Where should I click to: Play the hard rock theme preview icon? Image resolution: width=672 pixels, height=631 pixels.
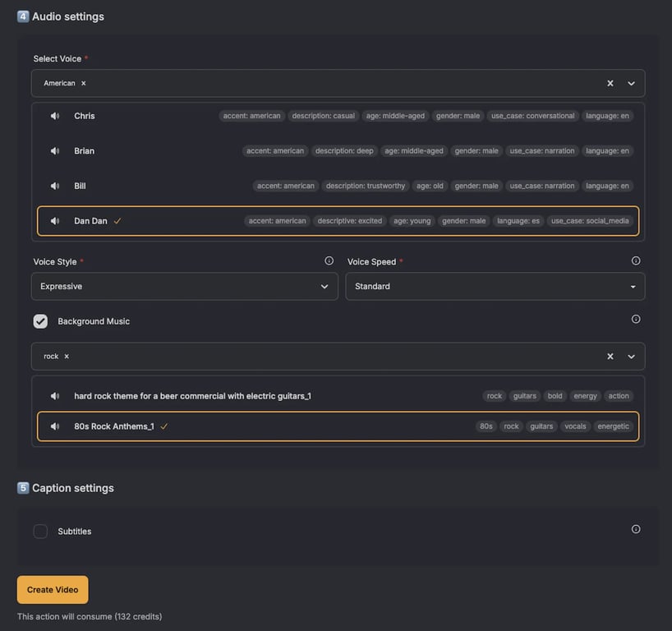(x=55, y=396)
